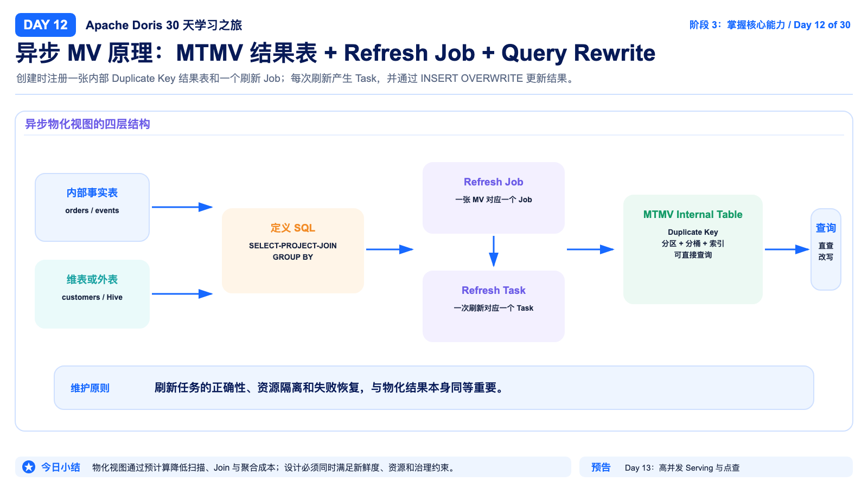Viewport: 868px width, 488px height.
Task: Click the 预告 Day 13 preview bar
Action: pyautogui.click(x=716, y=467)
